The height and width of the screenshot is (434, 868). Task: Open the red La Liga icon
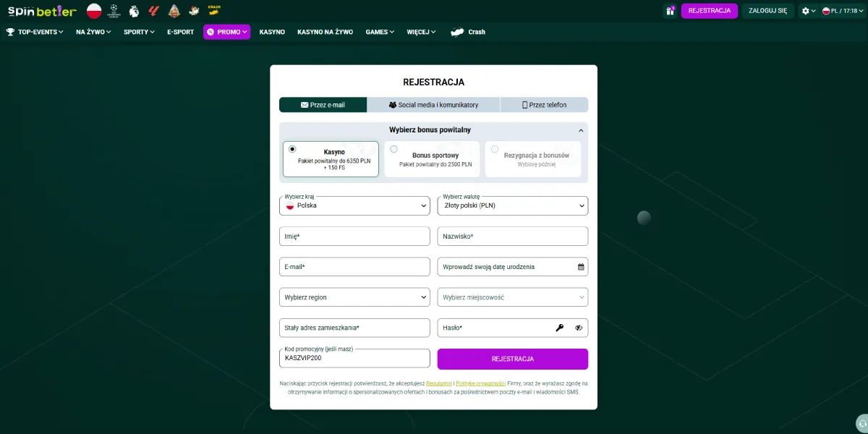153,11
